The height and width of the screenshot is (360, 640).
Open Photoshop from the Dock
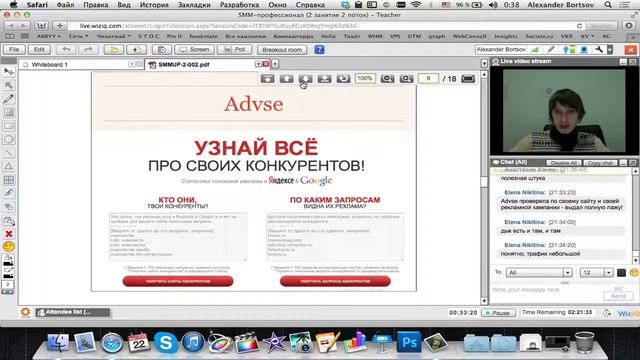pyautogui.click(x=409, y=342)
